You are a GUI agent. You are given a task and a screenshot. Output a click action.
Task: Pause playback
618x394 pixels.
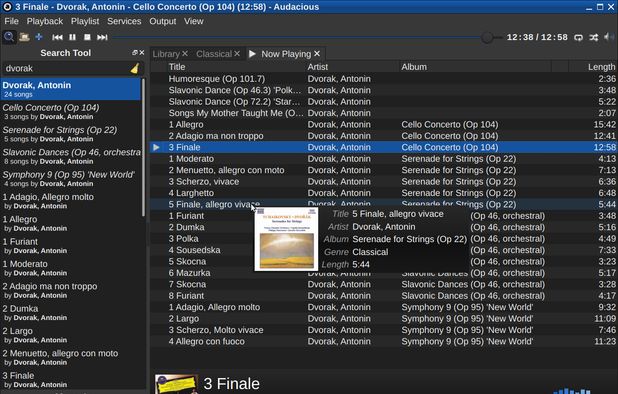click(x=73, y=37)
